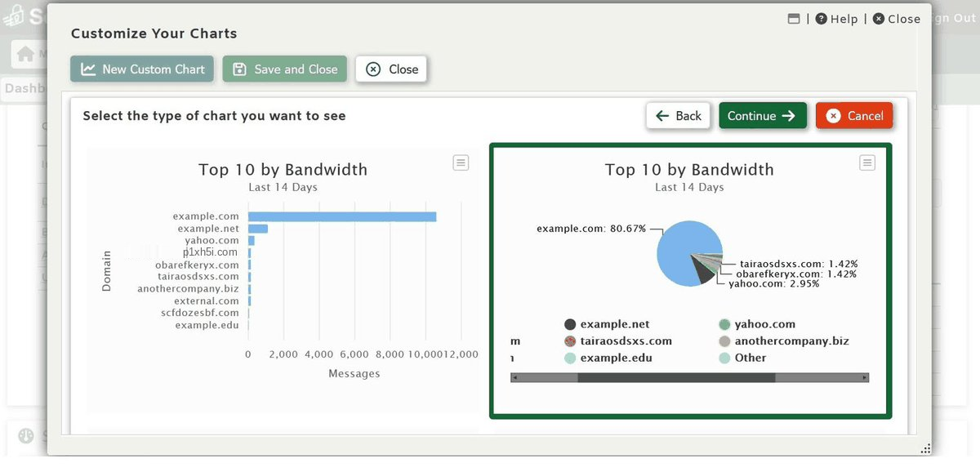Viewport: 980px width, 472px height.
Task: Click the window maximize icon near Help
Action: point(794,19)
